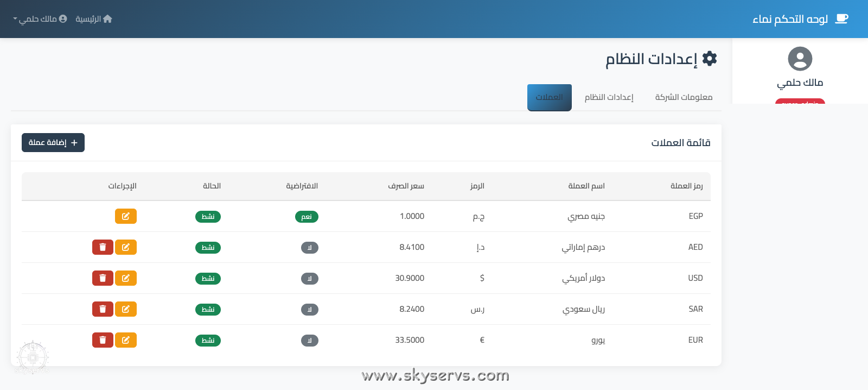Edit the USD currency row
This screenshot has width=868, height=390.
click(126, 278)
